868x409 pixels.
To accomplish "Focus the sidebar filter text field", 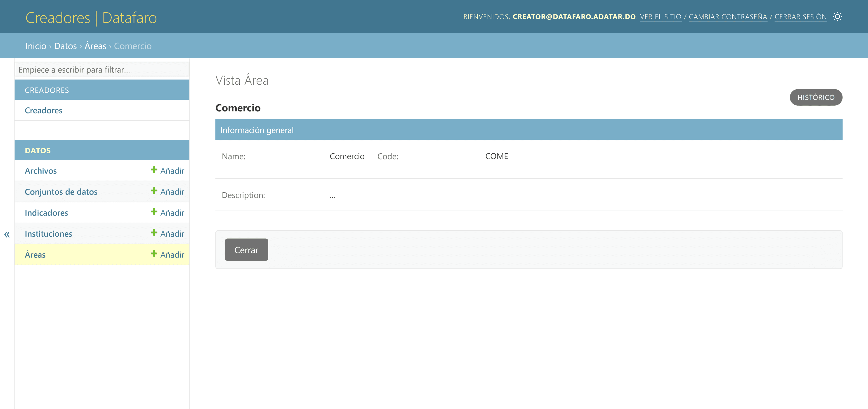I will click(102, 69).
